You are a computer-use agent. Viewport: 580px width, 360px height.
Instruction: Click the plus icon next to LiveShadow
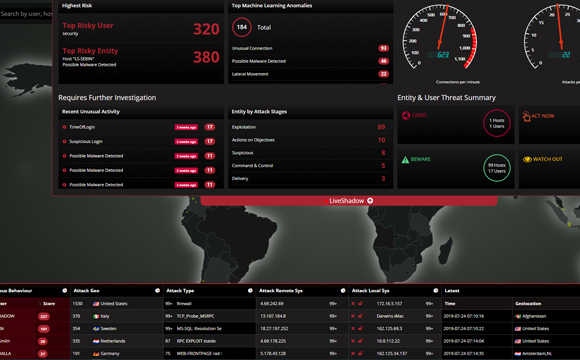click(x=370, y=201)
